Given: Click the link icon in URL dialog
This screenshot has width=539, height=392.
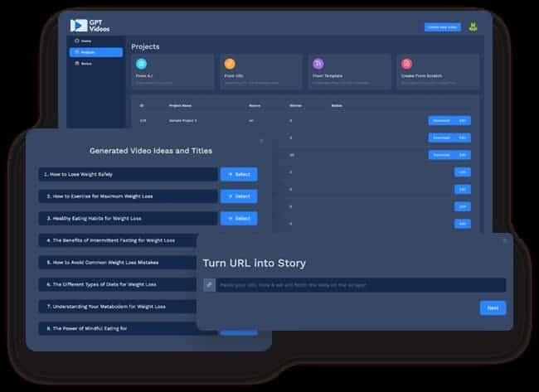Looking at the screenshot, I should [209, 285].
